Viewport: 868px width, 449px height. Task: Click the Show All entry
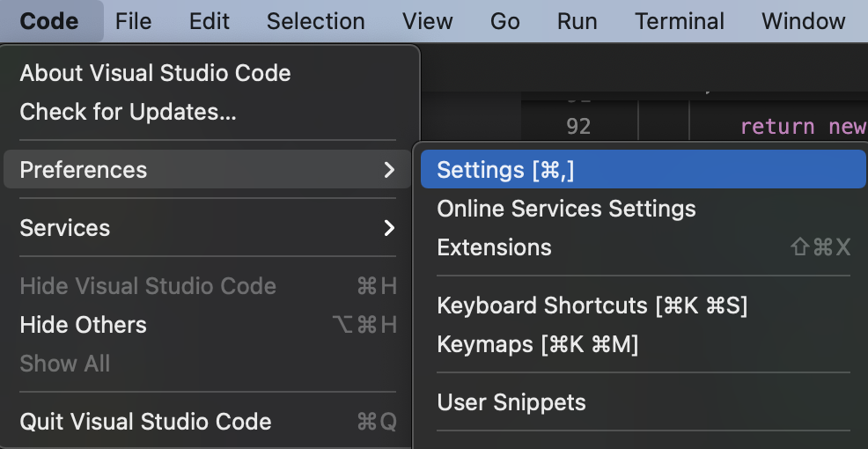click(x=207, y=364)
